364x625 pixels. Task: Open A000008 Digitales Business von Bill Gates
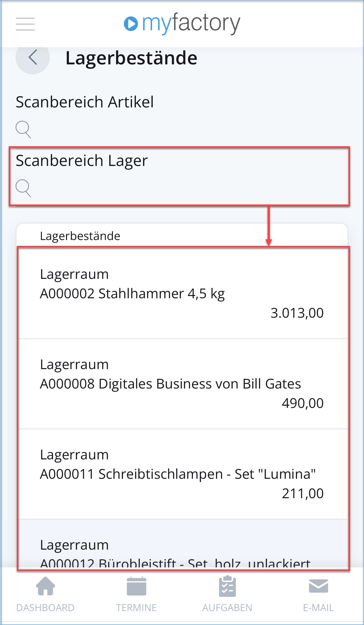click(x=170, y=384)
